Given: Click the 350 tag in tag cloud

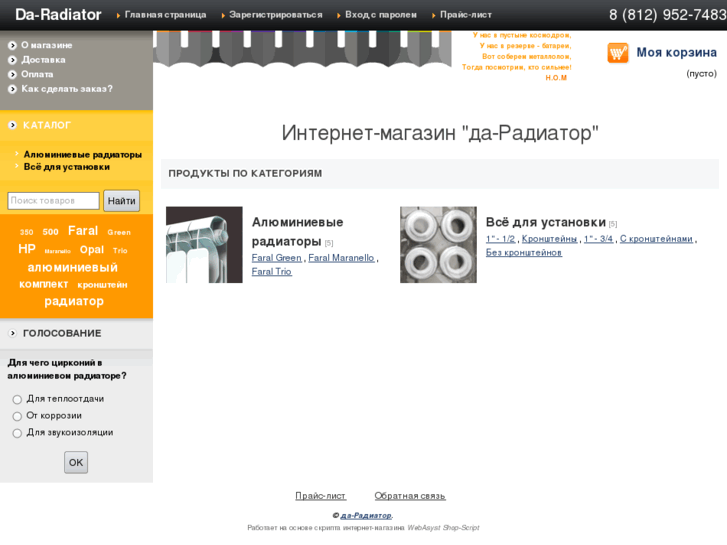Looking at the screenshot, I should point(26,232).
